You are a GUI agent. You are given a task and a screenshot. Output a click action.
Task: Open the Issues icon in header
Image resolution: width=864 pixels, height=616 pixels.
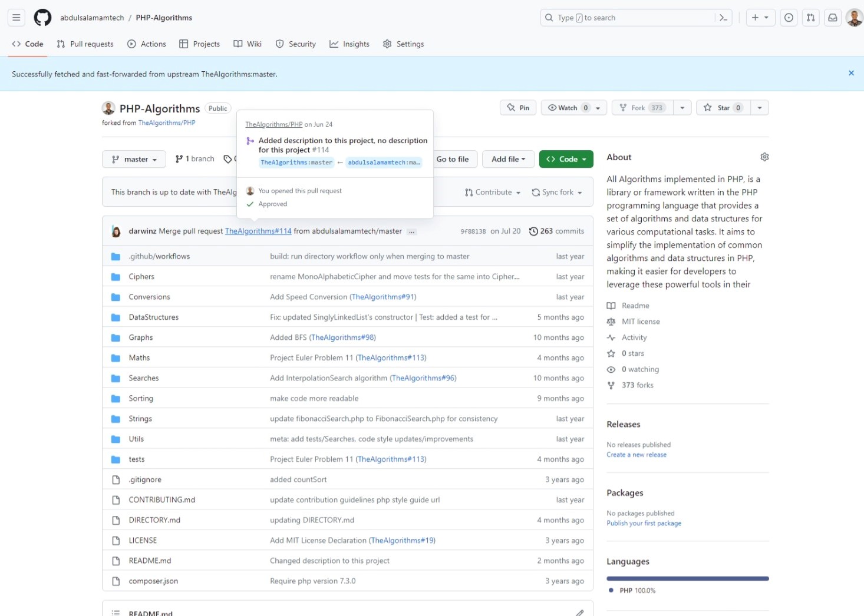789,18
